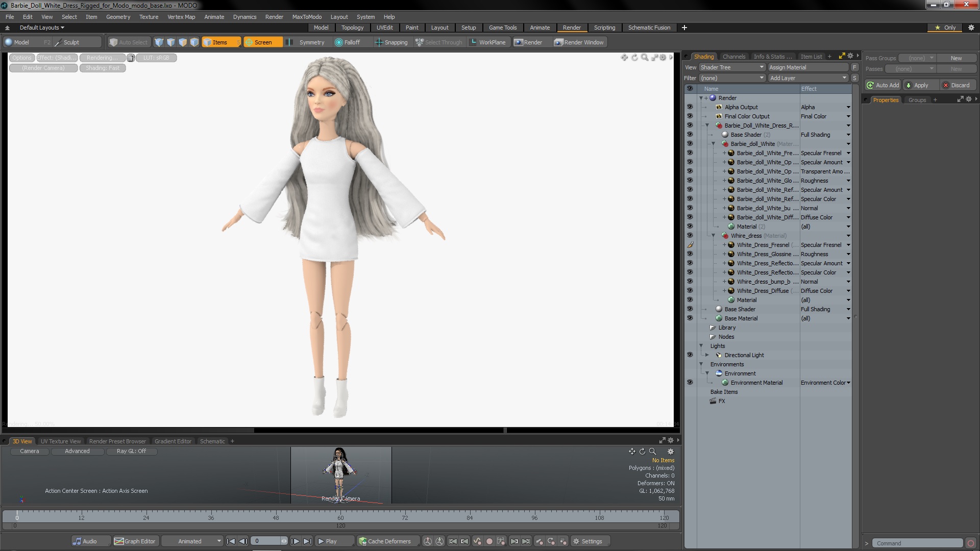Switch to the UVEdit layout tab
The height and width of the screenshot is (551, 980).
pyautogui.click(x=384, y=28)
